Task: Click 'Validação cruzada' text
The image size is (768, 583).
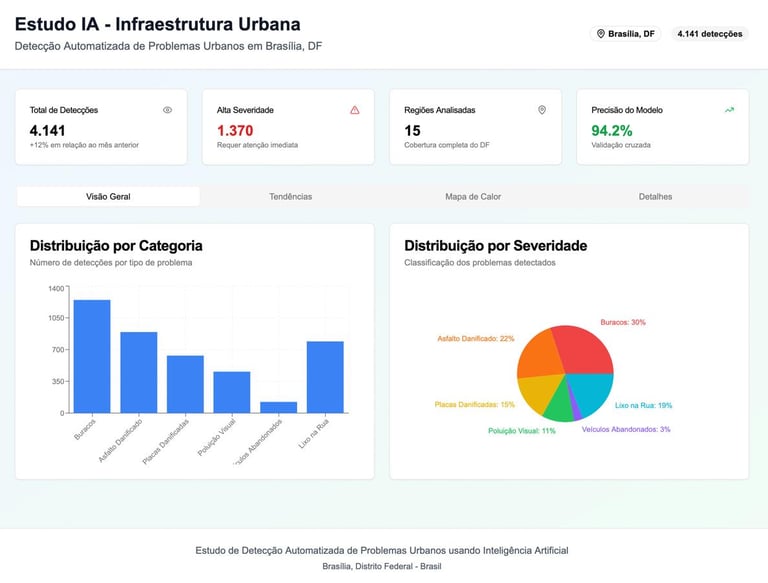Action: (621, 145)
